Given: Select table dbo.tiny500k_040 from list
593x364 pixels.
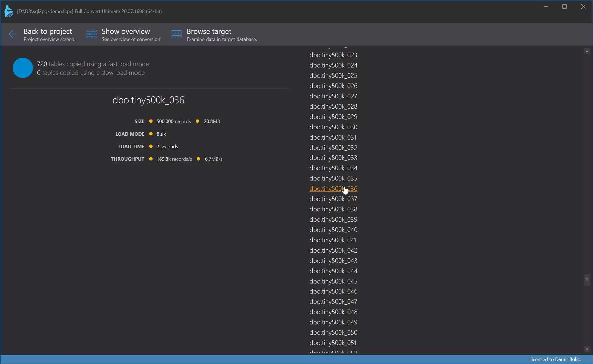Looking at the screenshot, I should (333, 230).
